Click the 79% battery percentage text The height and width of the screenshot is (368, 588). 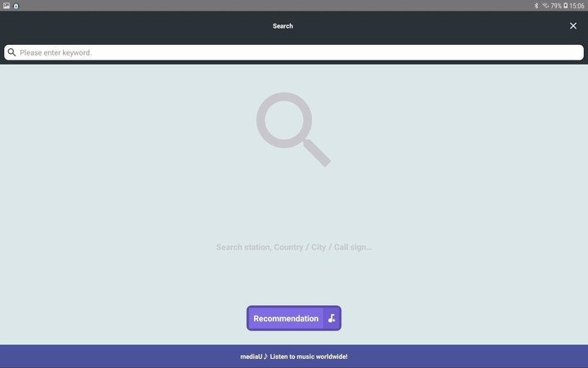(555, 6)
